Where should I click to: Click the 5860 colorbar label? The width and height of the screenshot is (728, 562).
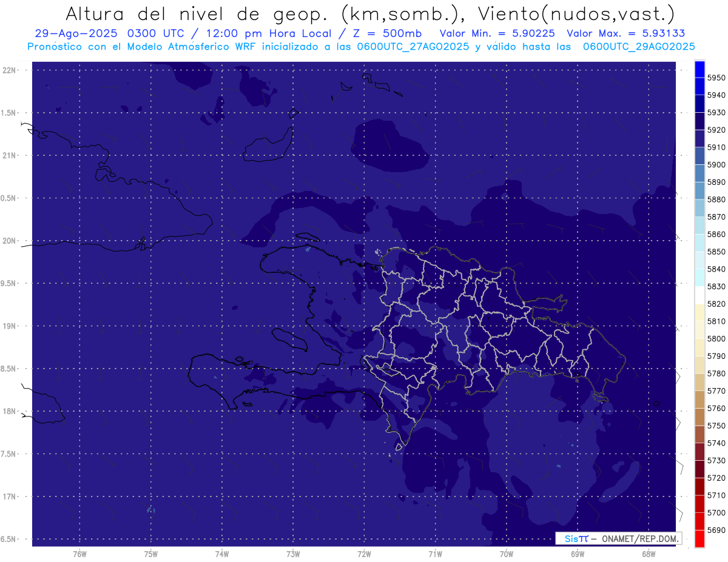pyautogui.click(x=716, y=235)
